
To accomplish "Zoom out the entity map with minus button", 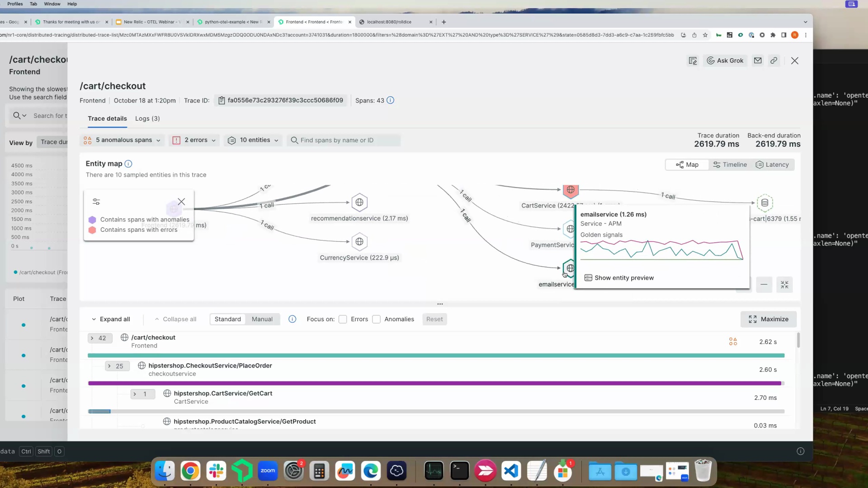I will pyautogui.click(x=764, y=285).
